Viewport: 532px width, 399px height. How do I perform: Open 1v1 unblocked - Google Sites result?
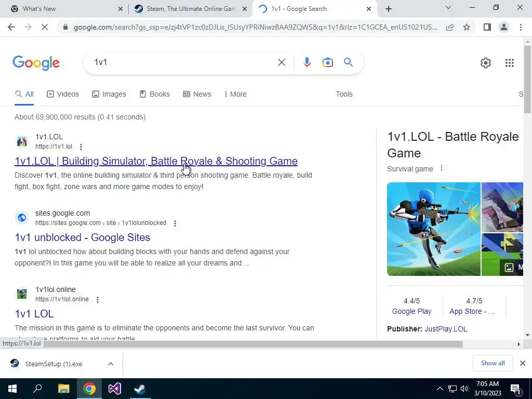click(83, 237)
